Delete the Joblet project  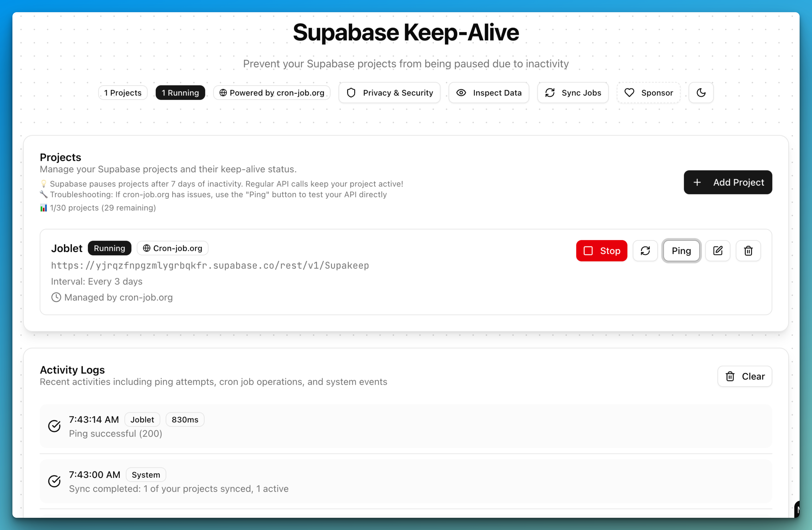tap(748, 251)
